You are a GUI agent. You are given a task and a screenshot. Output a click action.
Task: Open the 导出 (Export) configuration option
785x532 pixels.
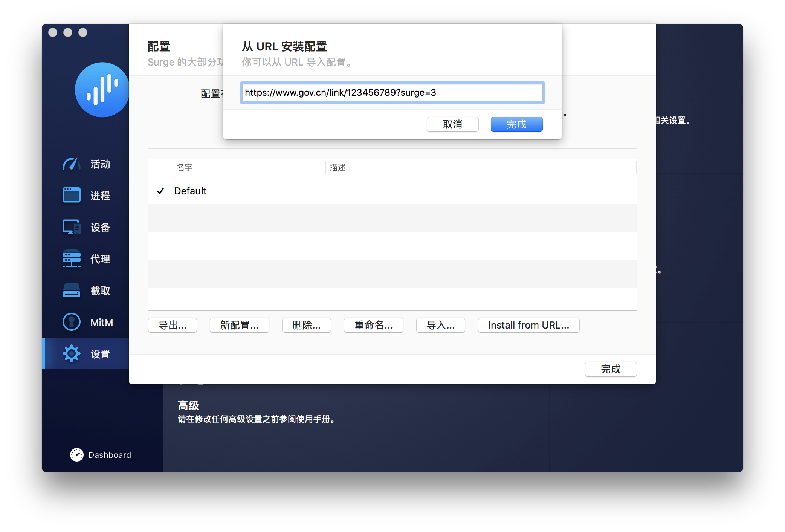(x=174, y=325)
